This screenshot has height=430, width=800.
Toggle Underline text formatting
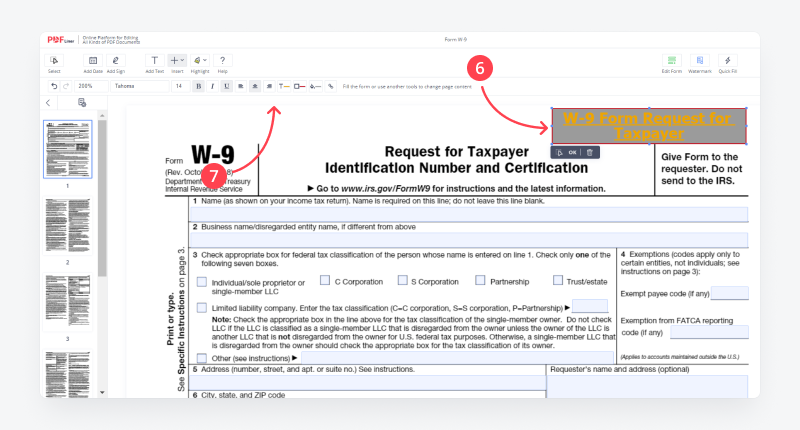[226, 87]
